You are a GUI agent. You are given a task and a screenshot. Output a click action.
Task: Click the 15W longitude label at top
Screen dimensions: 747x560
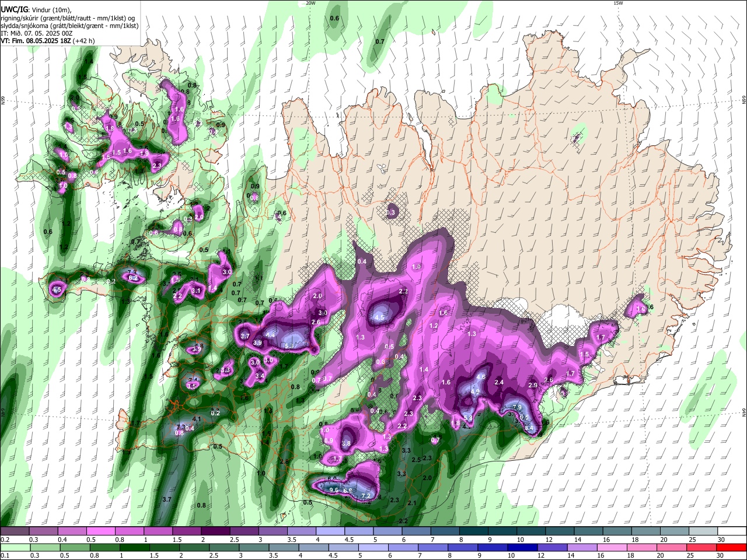coord(617,3)
